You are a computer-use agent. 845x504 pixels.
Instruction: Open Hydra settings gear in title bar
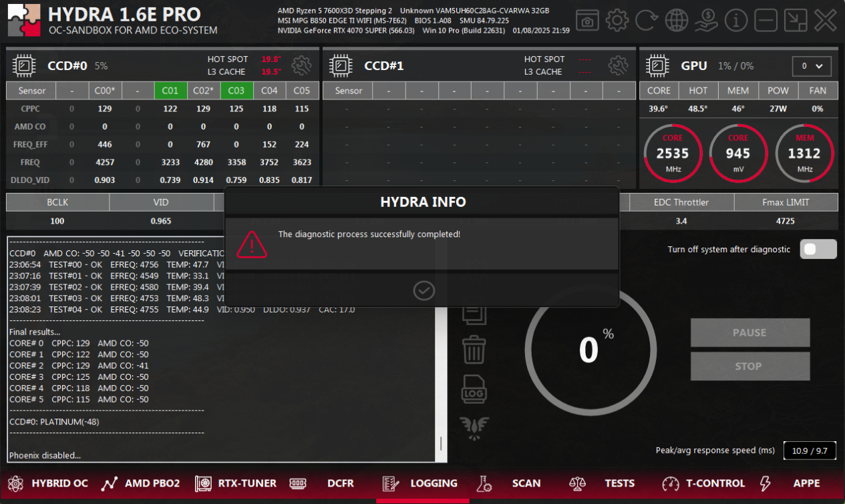[617, 21]
